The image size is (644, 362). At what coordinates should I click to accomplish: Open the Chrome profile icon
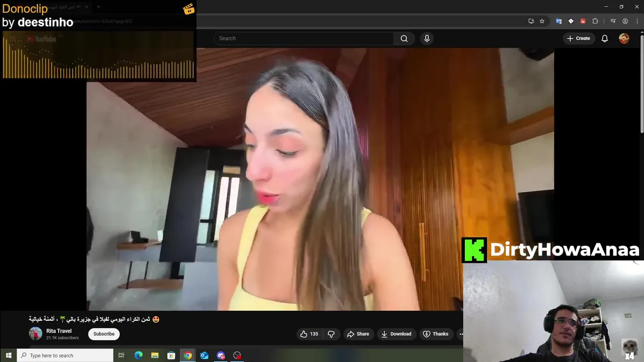point(625,21)
